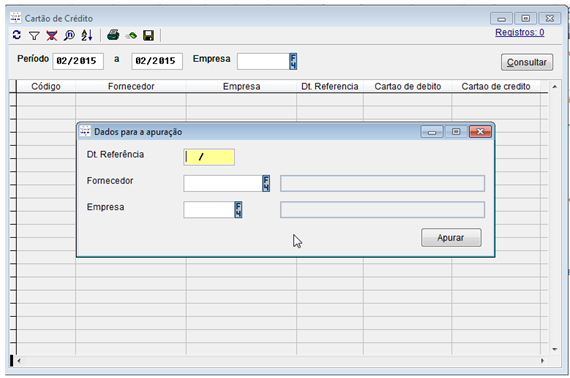Image resolution: width=570 pixels, height=378 pixels.
Task: Open the F4 lookup for Fornecedor in dialog
Action: (266, 183)
